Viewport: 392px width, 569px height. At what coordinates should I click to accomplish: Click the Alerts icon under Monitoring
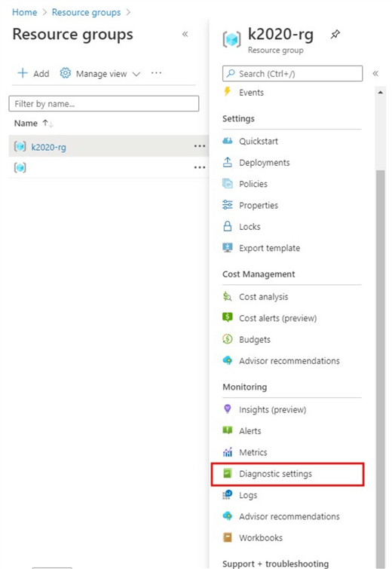click(227, 430)
